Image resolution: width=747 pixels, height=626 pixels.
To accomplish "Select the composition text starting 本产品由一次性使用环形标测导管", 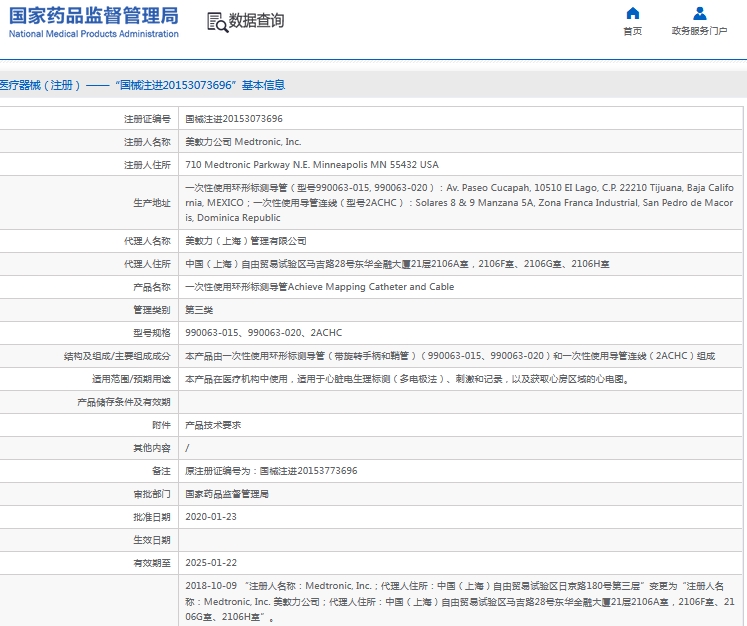I will [x=450, y=355].
